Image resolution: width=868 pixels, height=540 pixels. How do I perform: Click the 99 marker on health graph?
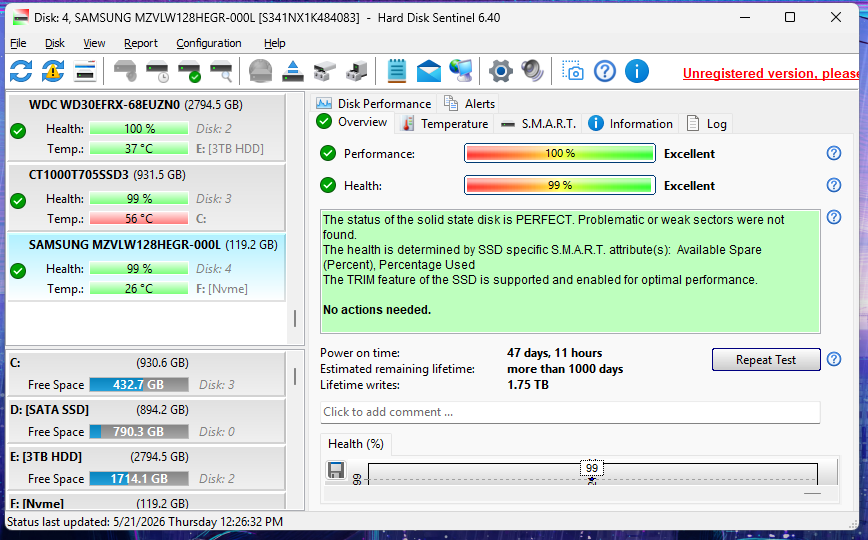pyautogui.click(x=592, y=468)
